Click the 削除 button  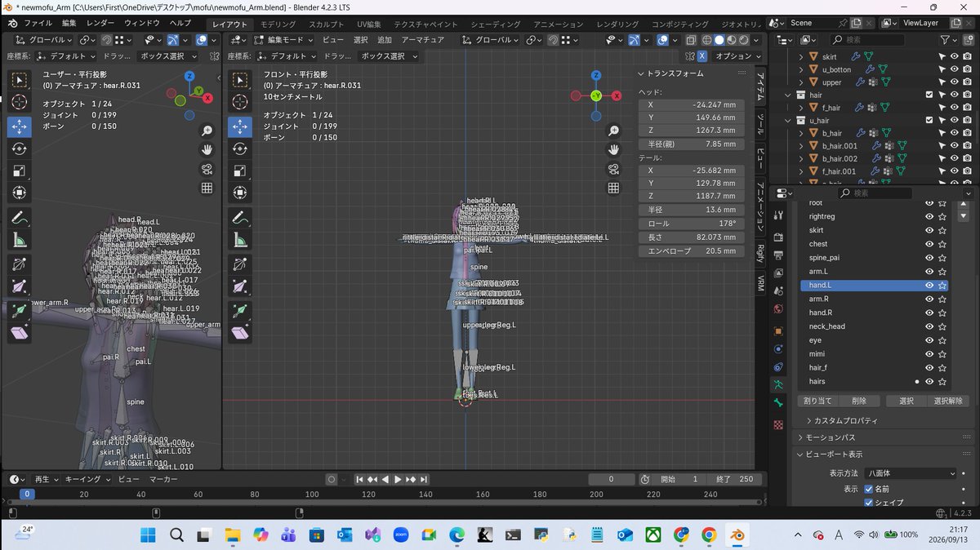pos(858,401)
